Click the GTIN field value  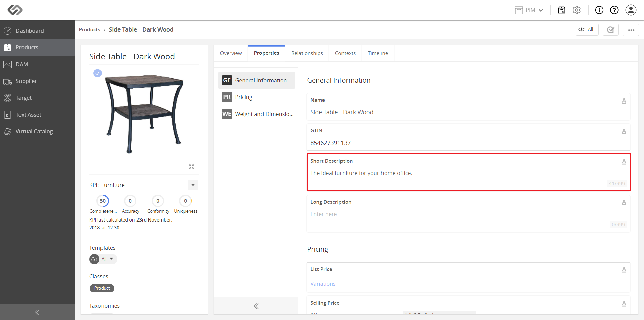330,143
